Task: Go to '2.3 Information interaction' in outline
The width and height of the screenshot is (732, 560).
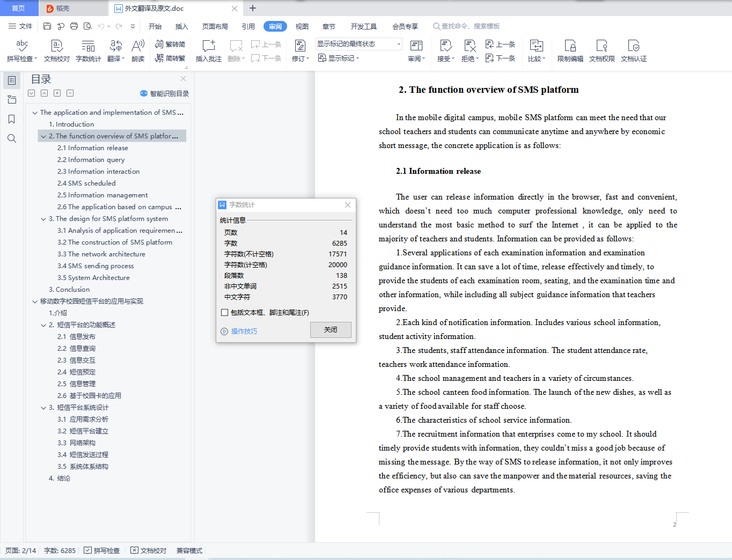Action: [x=98, y=172]
